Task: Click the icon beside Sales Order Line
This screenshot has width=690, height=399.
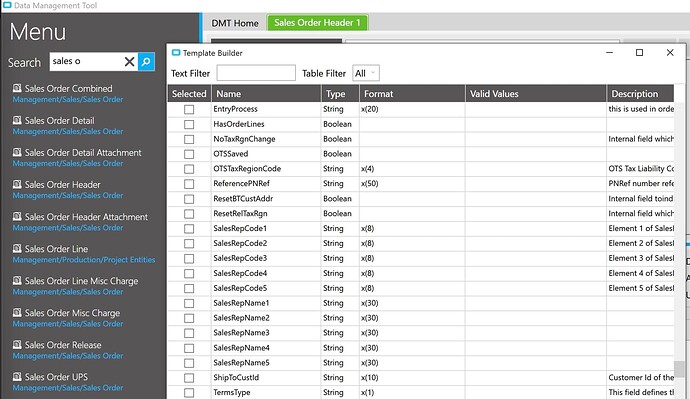Action: [x=17, y=248]
